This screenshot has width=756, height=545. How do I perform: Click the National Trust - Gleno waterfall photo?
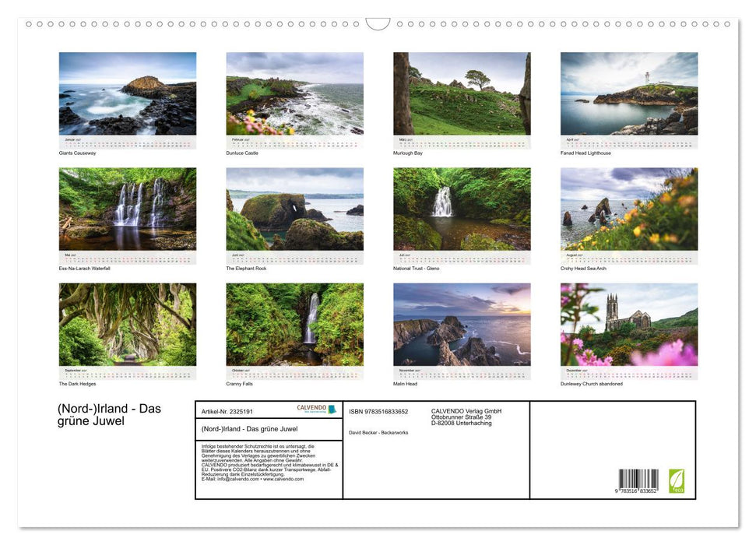click(462, 209)
